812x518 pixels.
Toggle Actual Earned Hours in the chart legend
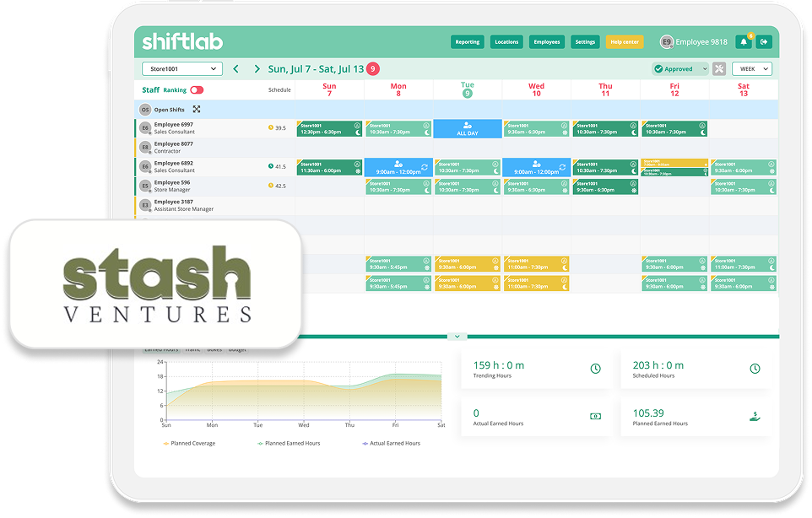[x=395, y=444]
